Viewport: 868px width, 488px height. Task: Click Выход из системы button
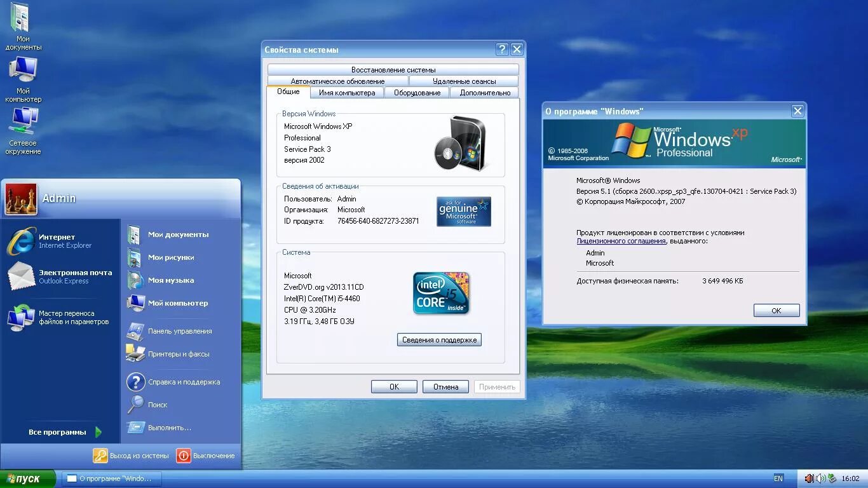click(132, 456)
